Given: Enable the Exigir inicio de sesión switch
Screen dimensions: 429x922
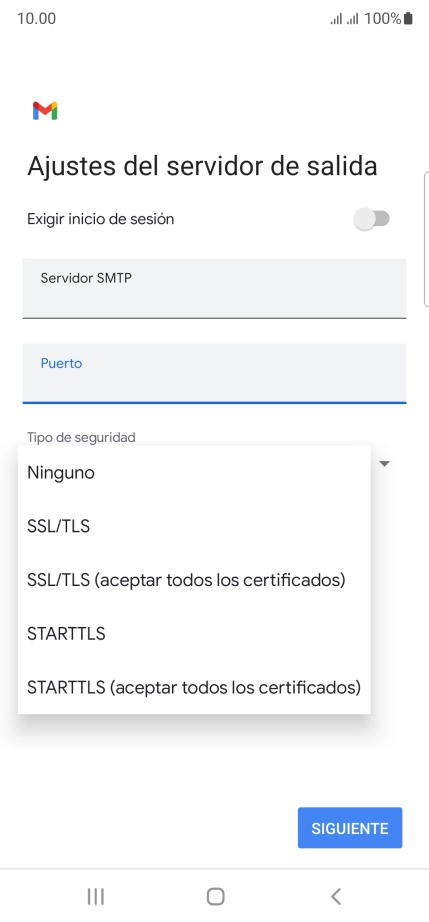Looking at the screenshot, I should click(371, 219).
